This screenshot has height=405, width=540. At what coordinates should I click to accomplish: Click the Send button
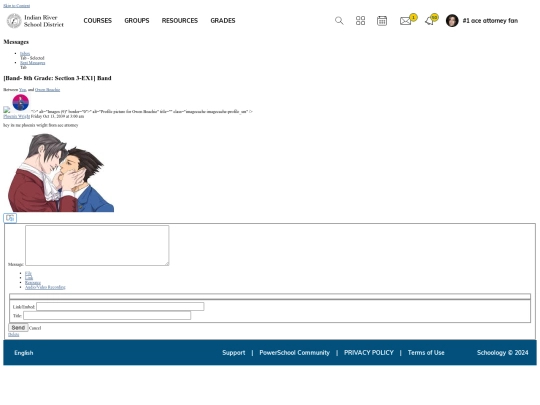(18, 328)
